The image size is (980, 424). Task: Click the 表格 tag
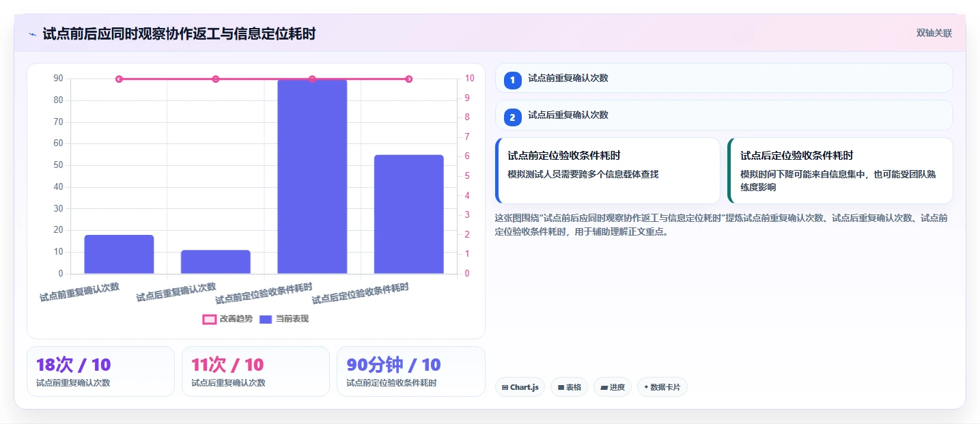pyautogui.click(x=569, y=387)
